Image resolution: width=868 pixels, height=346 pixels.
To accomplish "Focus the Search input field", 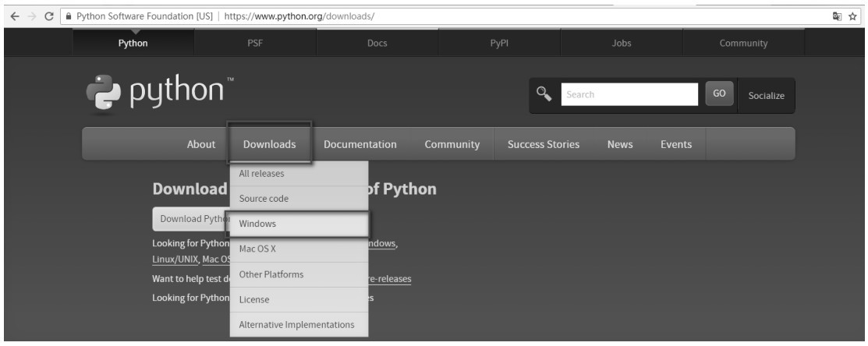I will point(629,94).
